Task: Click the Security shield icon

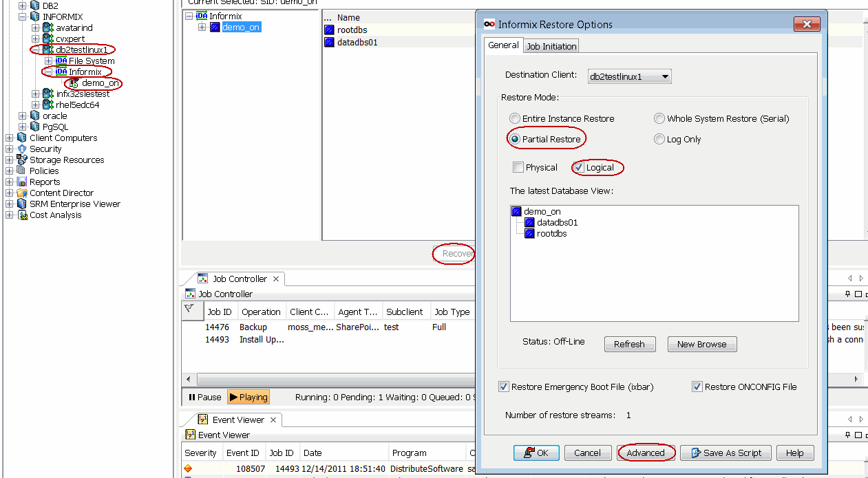Action: (x=22, y=149)
